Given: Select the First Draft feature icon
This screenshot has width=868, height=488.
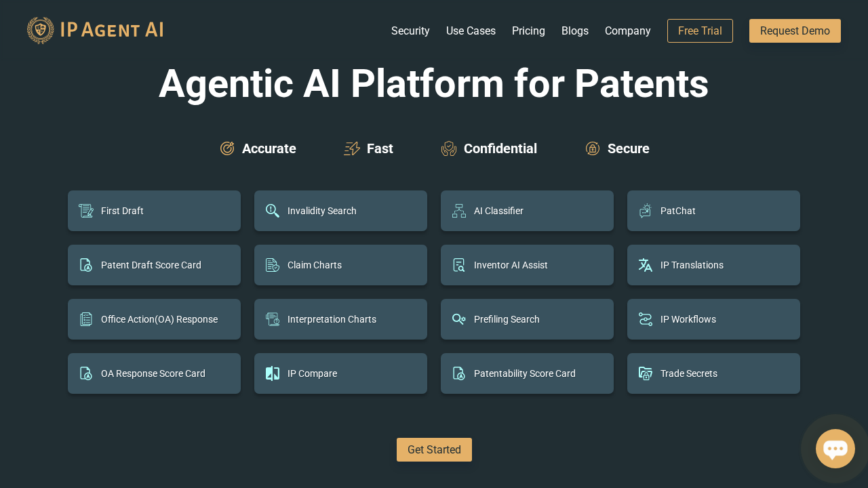Looking at the screenshot, I should tap(85, 211).
